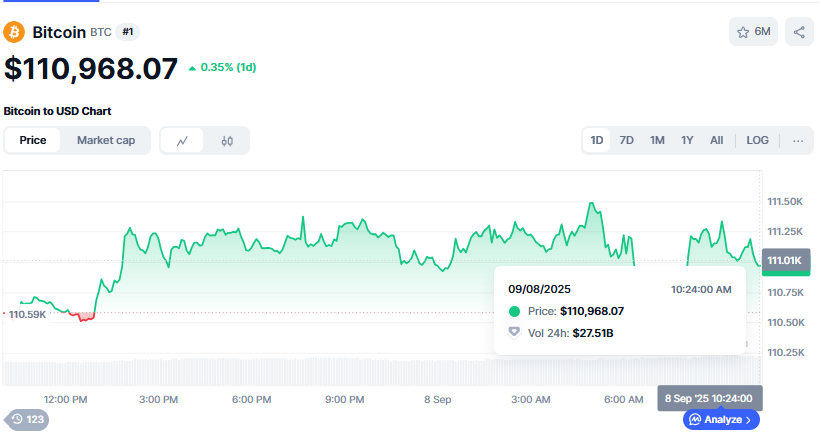Choose the 1D time range
The width and height of the screenshot is (820, 432).
coord(597,140)
